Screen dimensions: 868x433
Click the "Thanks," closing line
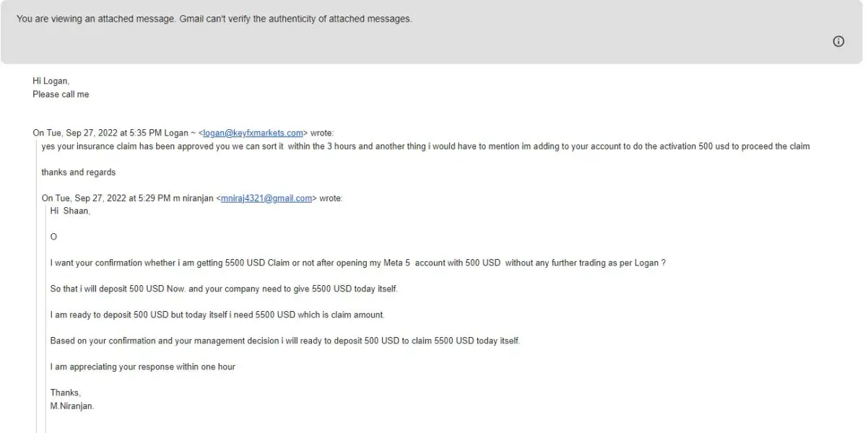pos(65,393)
